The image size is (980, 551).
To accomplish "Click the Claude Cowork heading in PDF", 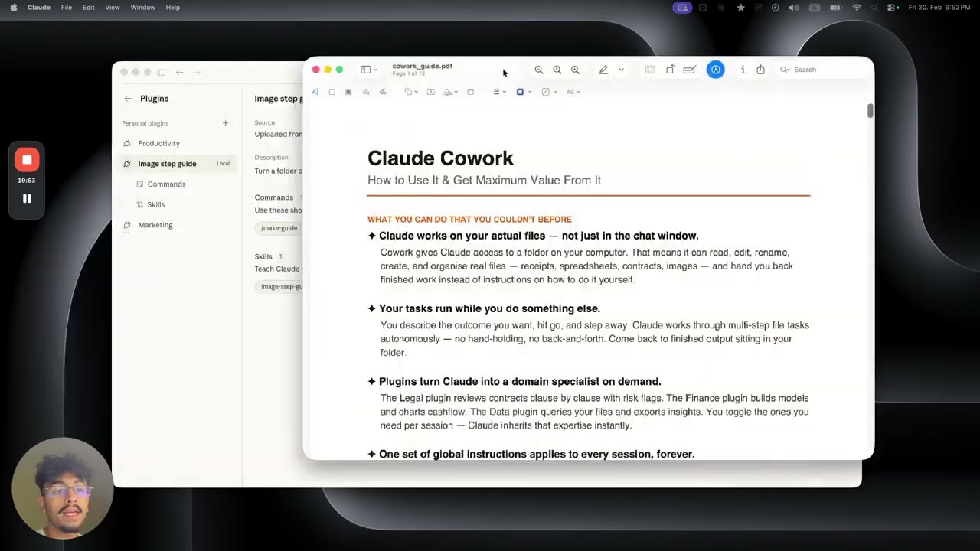I will tap(440, 158).
